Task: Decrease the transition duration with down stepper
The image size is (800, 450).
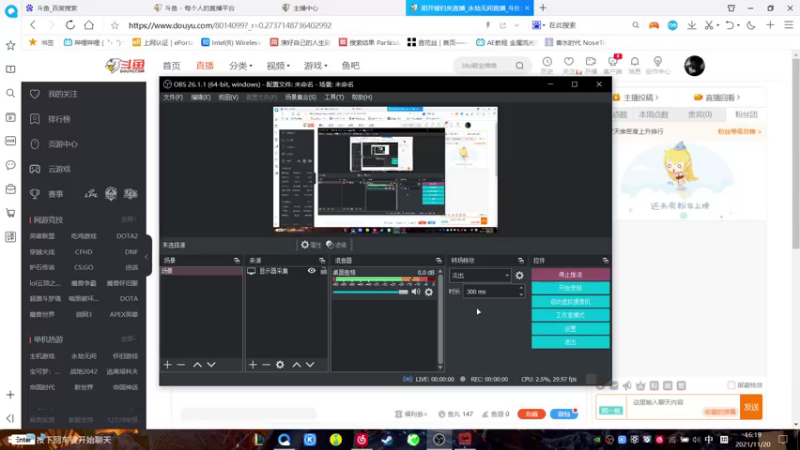Action: [x=521, y=295]
